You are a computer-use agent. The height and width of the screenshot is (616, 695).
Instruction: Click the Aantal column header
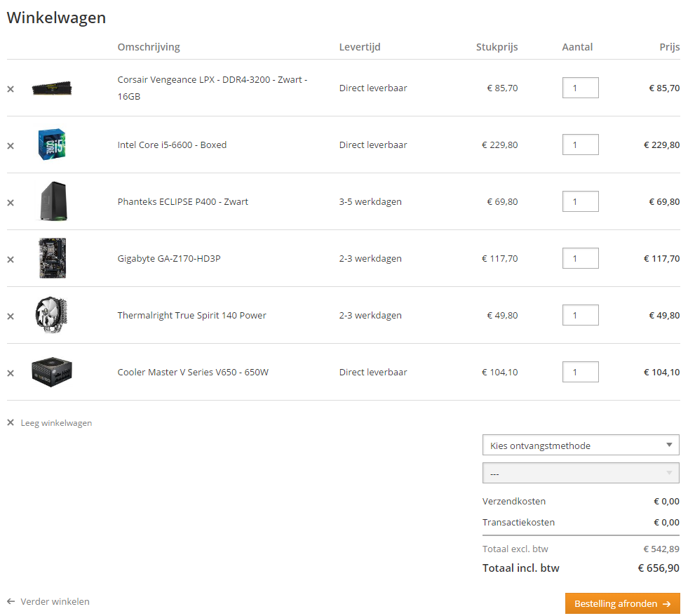[x=577, y=47]
